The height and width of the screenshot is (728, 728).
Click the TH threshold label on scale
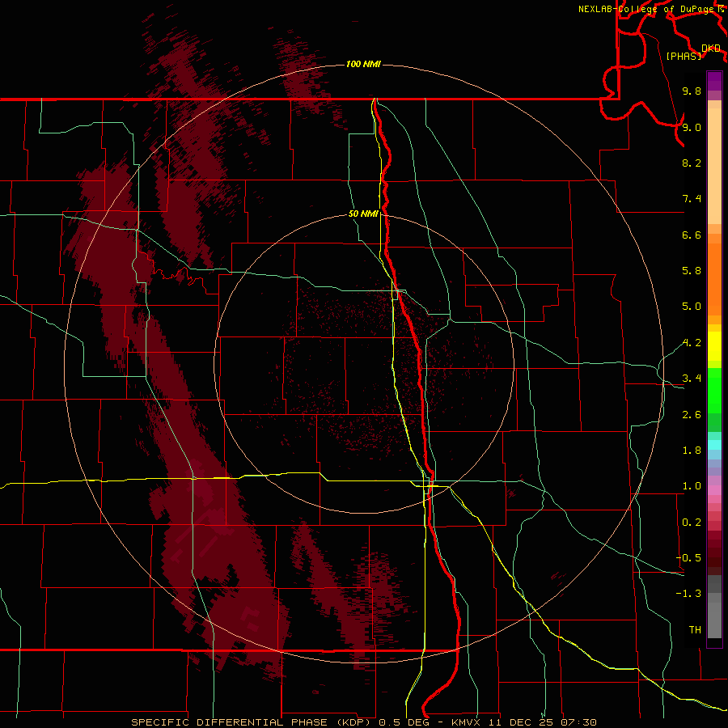[x=695, y=630]
